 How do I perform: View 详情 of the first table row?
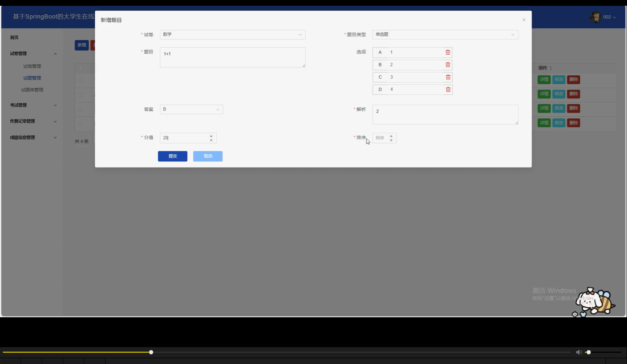click(544, 80)
